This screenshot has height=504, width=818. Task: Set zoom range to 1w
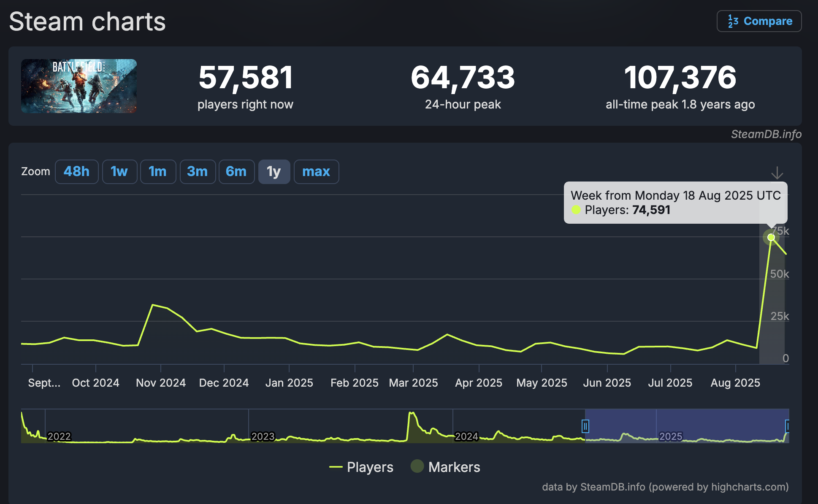pyautogui.click(x=119, y=171)
